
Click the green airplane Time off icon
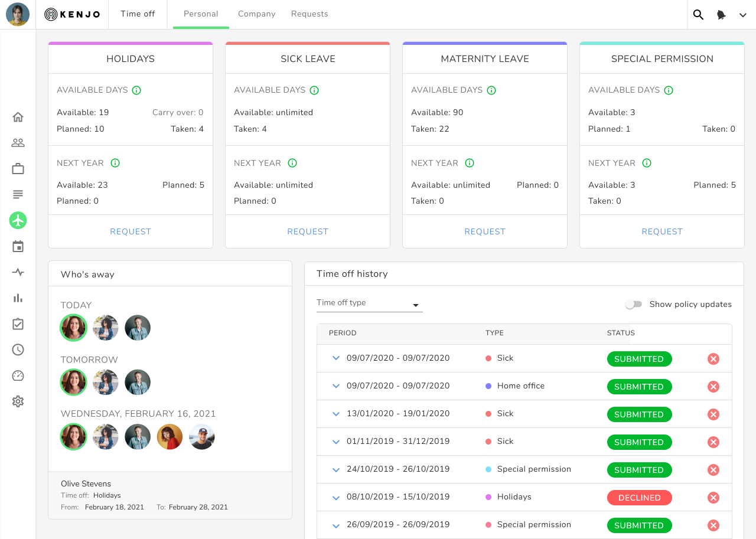pos(18,220)
